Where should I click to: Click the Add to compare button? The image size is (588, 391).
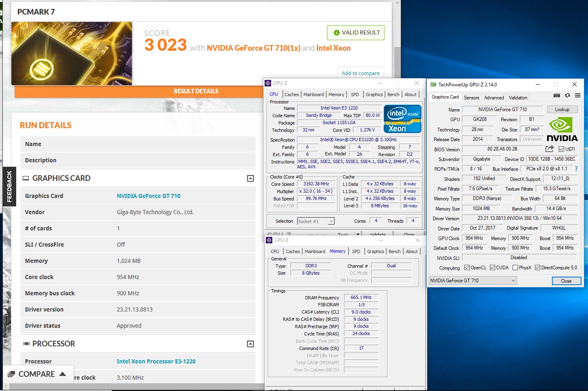click(x=361, y=73)
